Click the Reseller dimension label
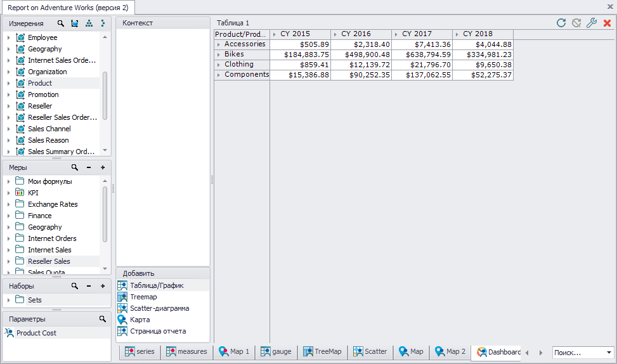This screenshot has height=364, width=617. click(x=40, y=107)
